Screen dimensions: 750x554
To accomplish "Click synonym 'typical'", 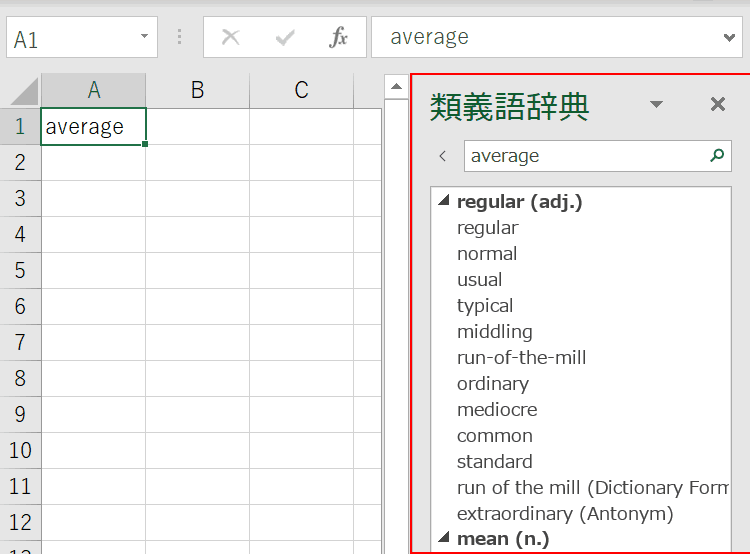I will click(x=485, y=306).
